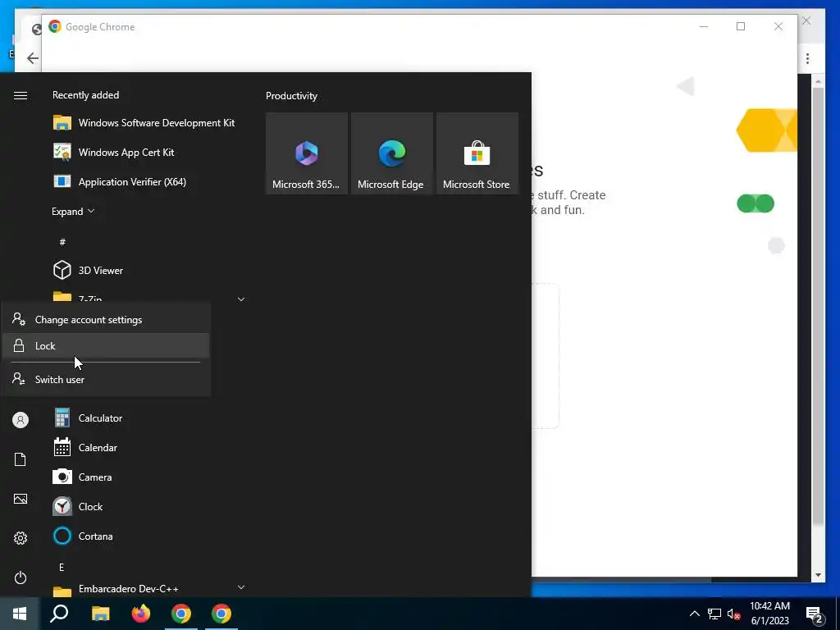This screenshot has width=840, height=630.
Task: Click Chrome page scrollbar down arrow
Action: tap(818, 575)
